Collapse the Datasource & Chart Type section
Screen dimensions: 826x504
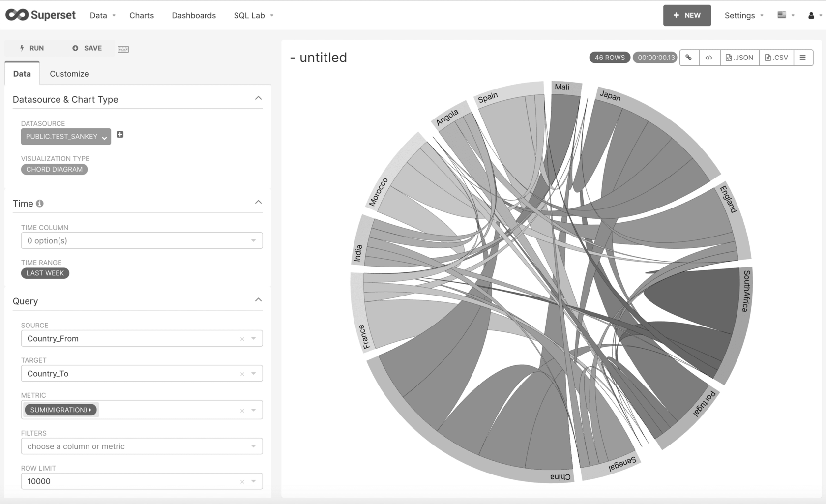point(258,98)
